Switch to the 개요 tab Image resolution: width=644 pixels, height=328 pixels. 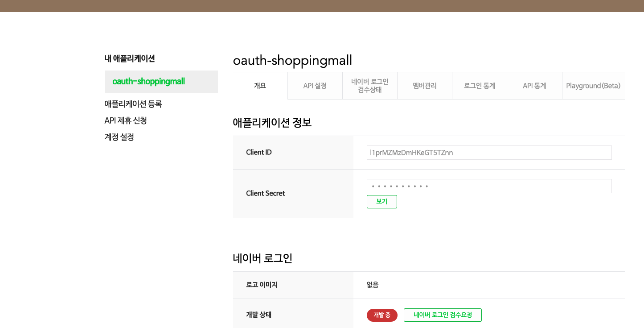[x=260, y=86]
